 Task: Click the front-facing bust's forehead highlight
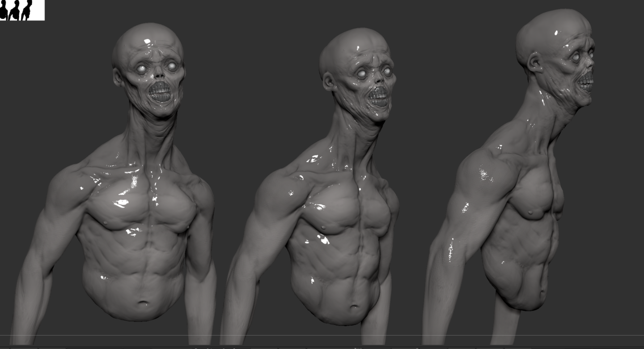[147, 42]
